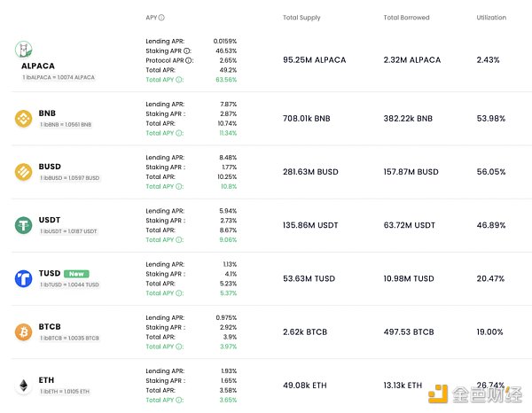Viewport: 532px width, 413px height.
Task: Click the TUSD token icon
Action: point(24,279)
